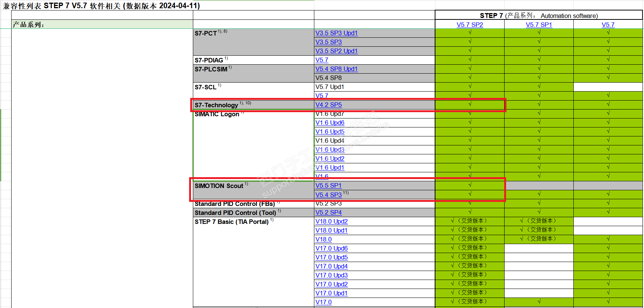Click the V17.0 Upd2 link

click(332, 284)
